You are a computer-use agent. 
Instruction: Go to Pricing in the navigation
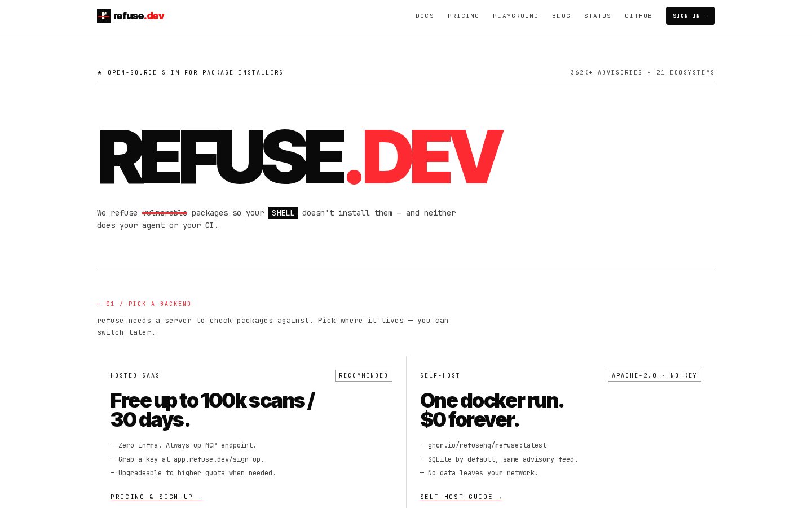[464, 16]
